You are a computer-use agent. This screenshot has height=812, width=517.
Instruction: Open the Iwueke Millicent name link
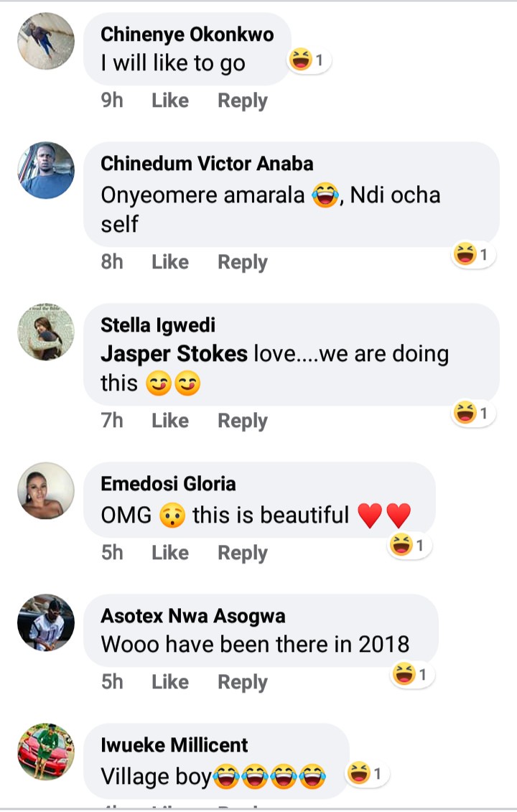click(x=174, y=745)
